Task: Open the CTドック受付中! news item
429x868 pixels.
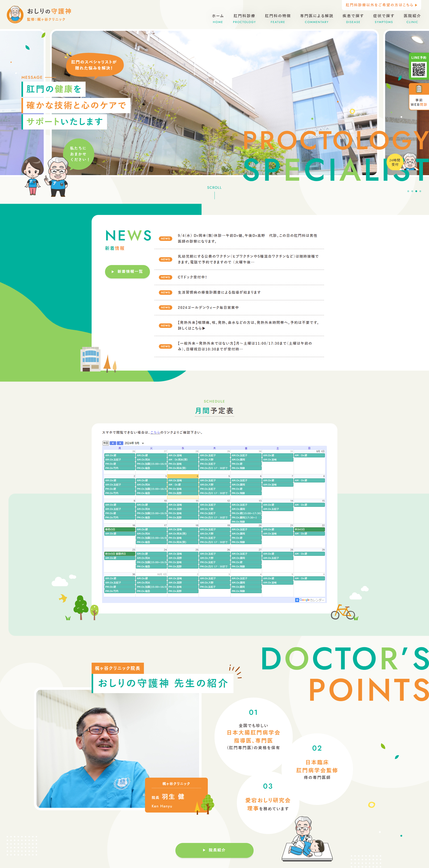Action: (239, 277)
